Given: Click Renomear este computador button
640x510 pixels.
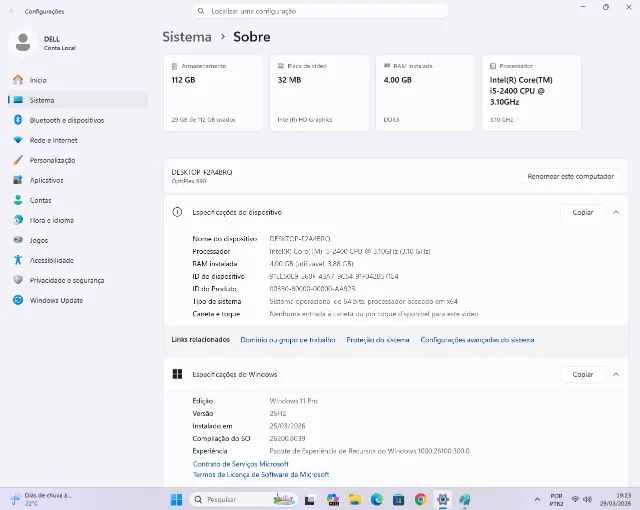Looking at the screenshot, I should coord(571,176).
